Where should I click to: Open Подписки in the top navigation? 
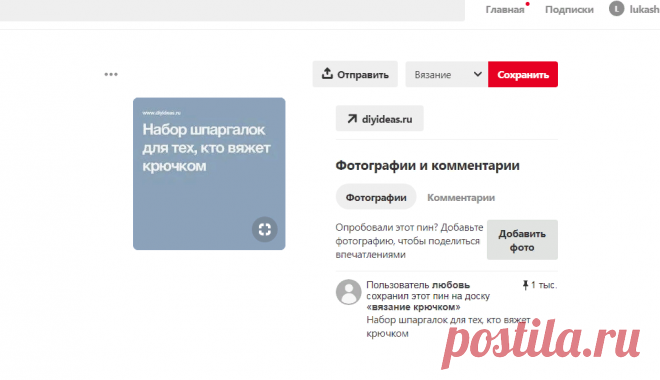coord(569,9)
